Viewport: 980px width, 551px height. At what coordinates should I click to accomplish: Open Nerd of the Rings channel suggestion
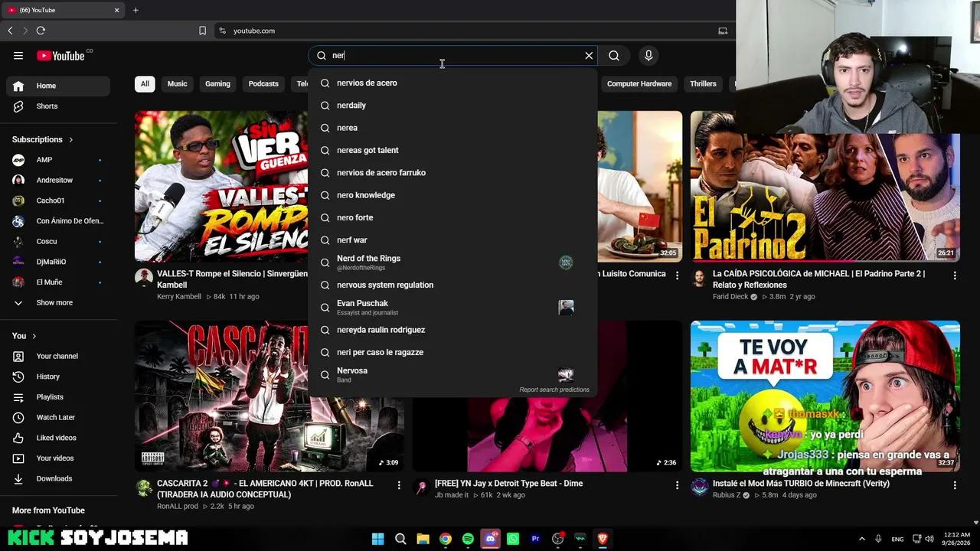click(452, 262)
